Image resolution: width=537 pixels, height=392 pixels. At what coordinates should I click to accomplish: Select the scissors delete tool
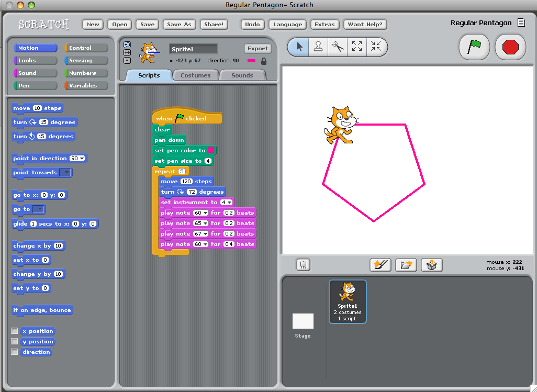tap(338, 47)
